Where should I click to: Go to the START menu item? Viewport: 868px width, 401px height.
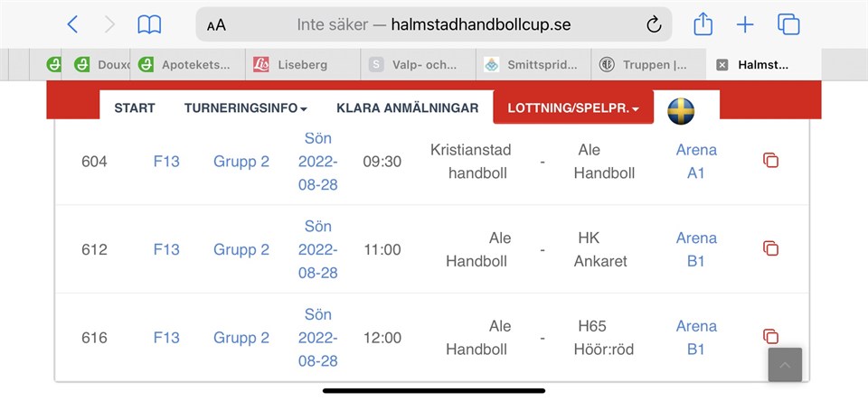point(135,108)
